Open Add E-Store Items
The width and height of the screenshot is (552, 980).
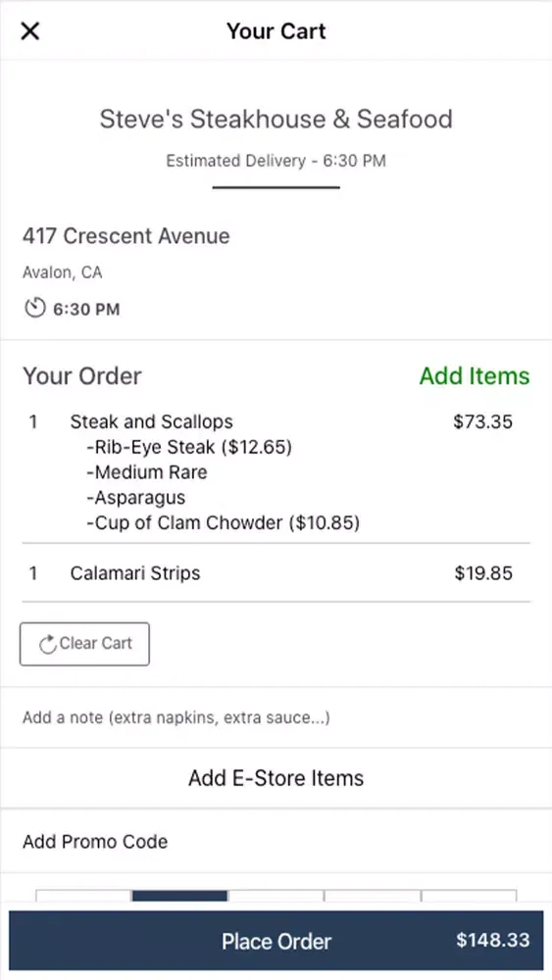click(276, 778)
